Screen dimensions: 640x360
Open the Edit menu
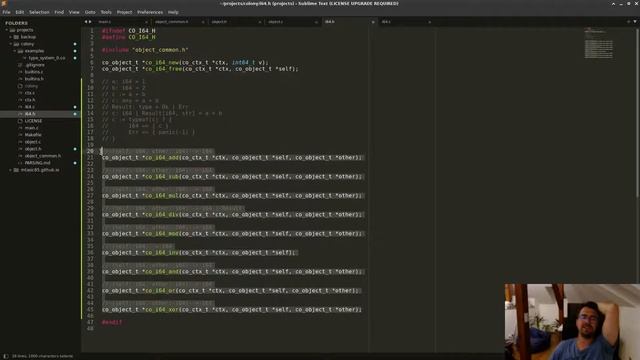[20, 12]
